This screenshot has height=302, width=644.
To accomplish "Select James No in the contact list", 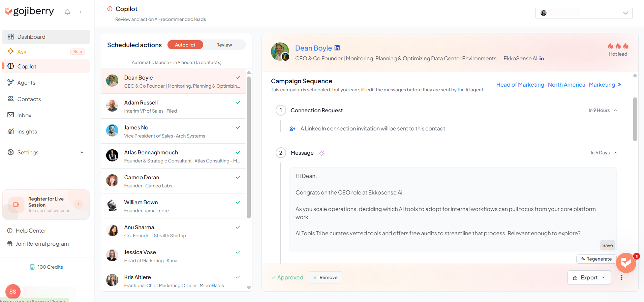I will tap(173, 131).
